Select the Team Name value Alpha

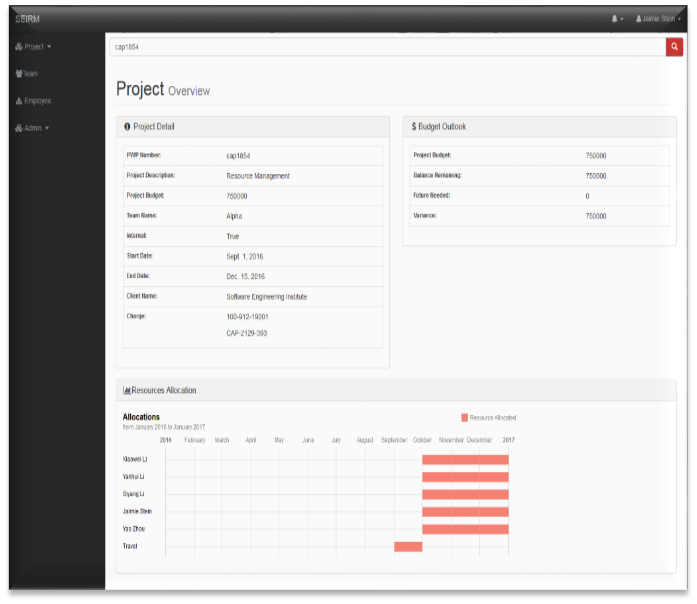click(234, 216)
